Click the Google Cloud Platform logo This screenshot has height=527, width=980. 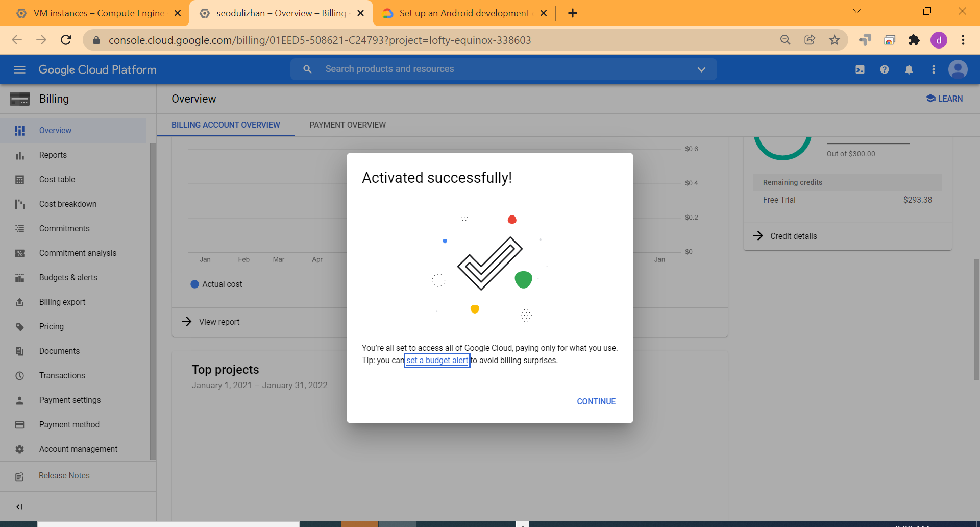97,69
